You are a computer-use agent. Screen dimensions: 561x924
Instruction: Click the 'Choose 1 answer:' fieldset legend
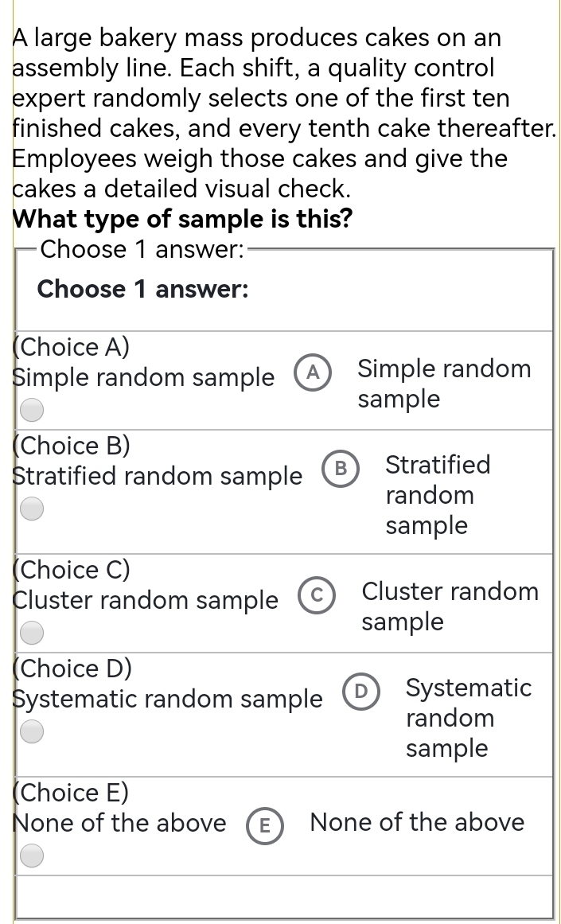142,249
